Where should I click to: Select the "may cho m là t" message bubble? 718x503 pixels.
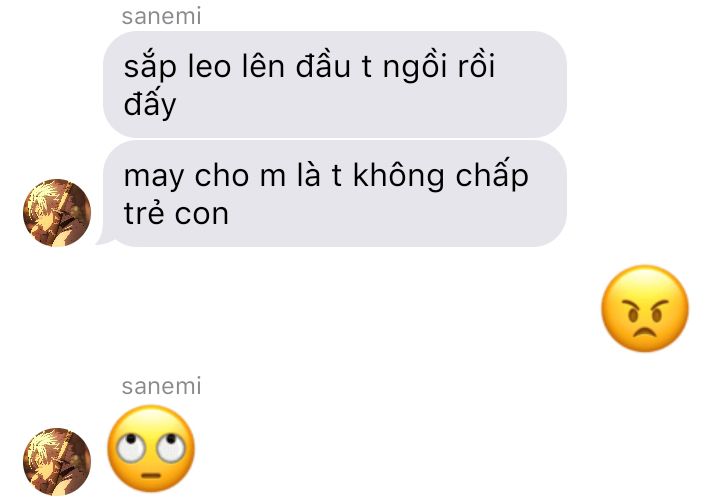[x=335, y=194]
